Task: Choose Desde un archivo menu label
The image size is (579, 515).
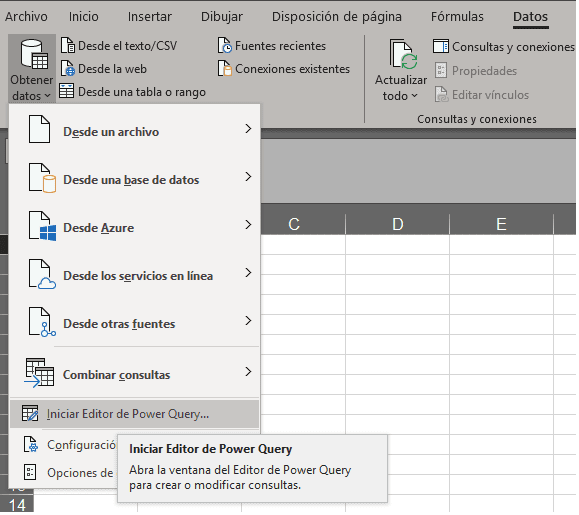Action: tap(111, 132)
